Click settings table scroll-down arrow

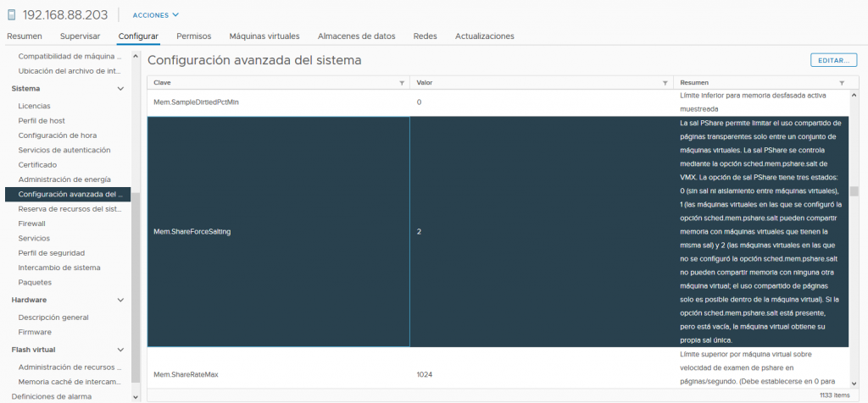854,383
